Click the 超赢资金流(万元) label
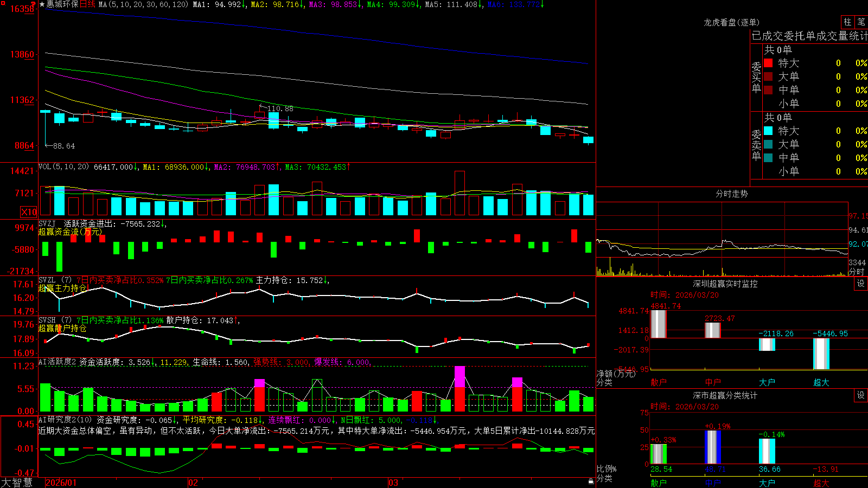This screenshot has width=868, height=488. coord(71,232)
